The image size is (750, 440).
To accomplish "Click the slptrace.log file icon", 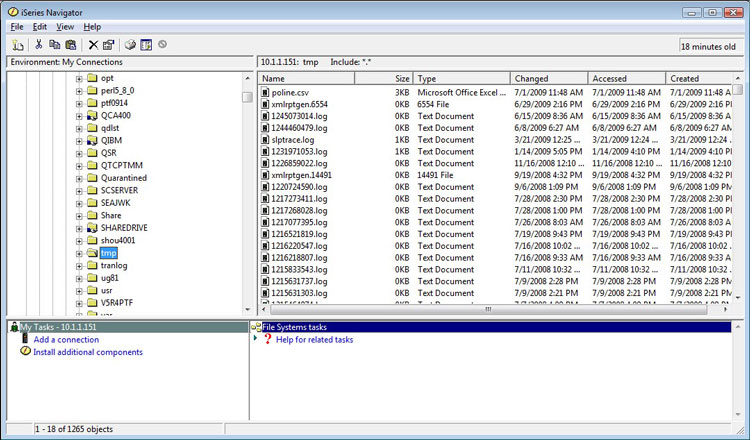I will click(265, 140).
